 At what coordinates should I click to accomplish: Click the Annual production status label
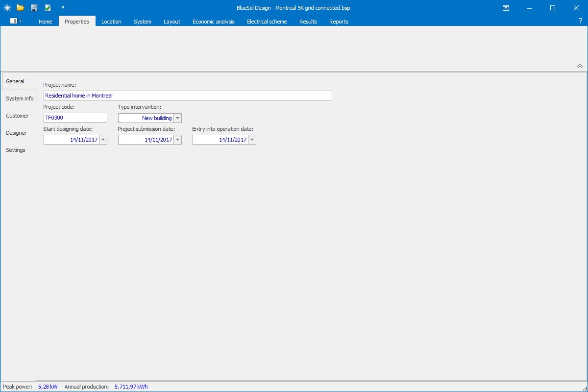[87, 387]
